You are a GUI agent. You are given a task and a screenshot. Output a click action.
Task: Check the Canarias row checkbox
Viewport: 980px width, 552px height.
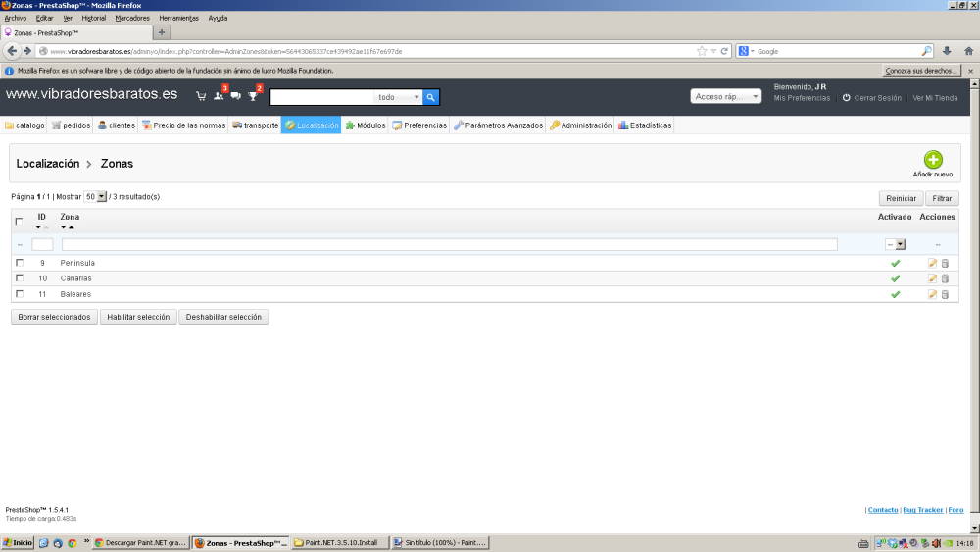[20, 278]
